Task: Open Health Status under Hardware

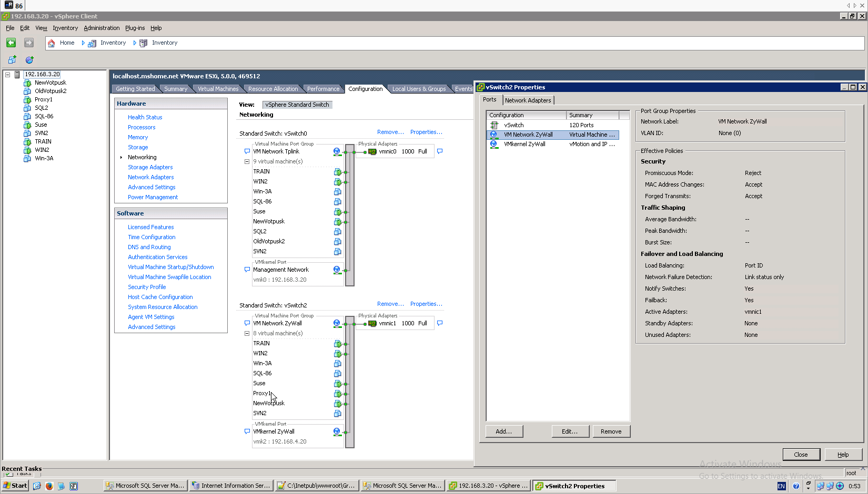Action: pos(145,117)
